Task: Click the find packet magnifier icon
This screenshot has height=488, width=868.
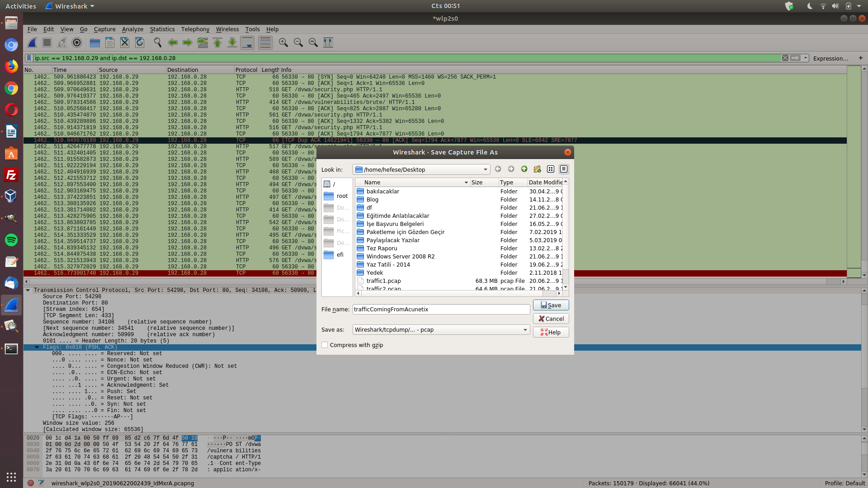Action: click(x=157, y=42)
